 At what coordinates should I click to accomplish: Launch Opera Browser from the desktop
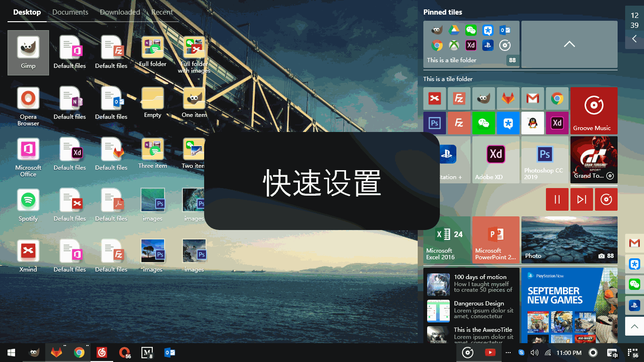coord(28,106)
